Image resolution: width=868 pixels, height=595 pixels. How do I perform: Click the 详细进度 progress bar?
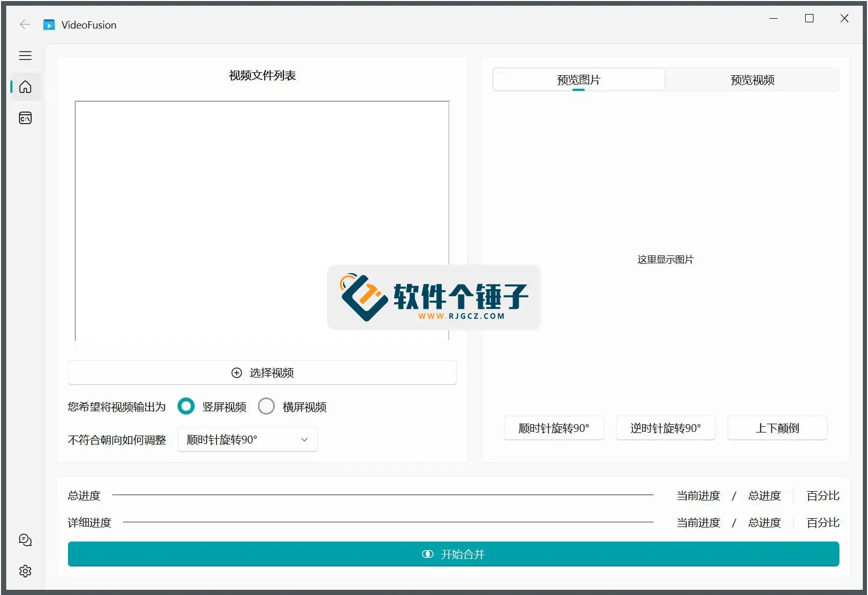[388, 522]
